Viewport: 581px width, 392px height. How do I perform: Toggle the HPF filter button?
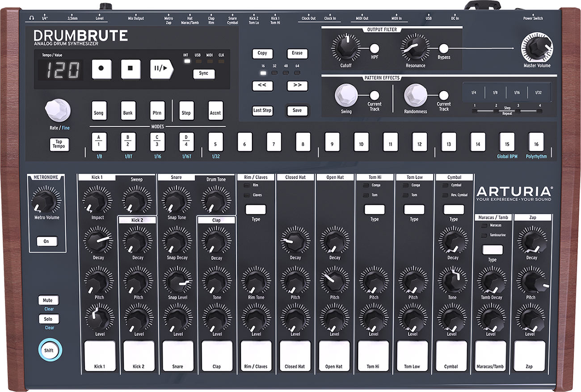coord(374,49)
